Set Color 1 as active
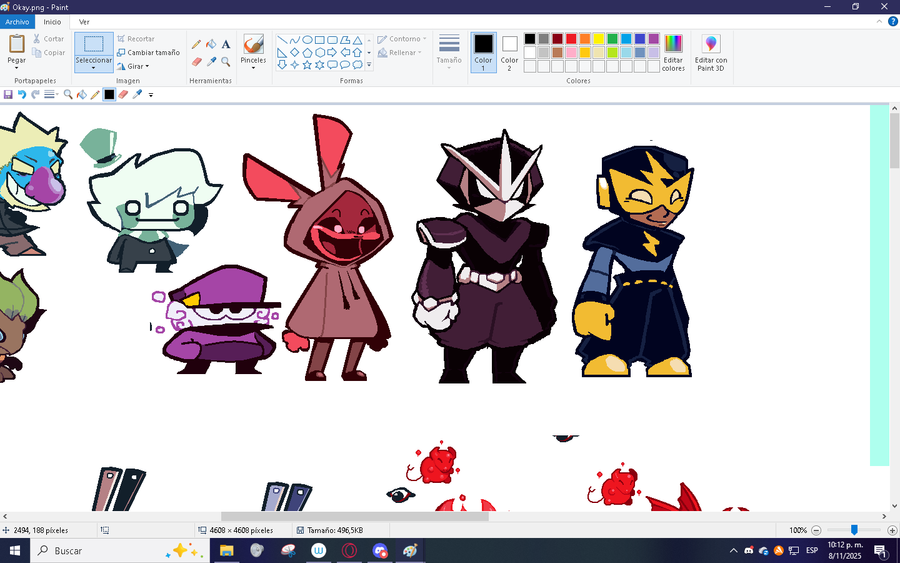This screenshot has width=900, height=563. point(483,52)
